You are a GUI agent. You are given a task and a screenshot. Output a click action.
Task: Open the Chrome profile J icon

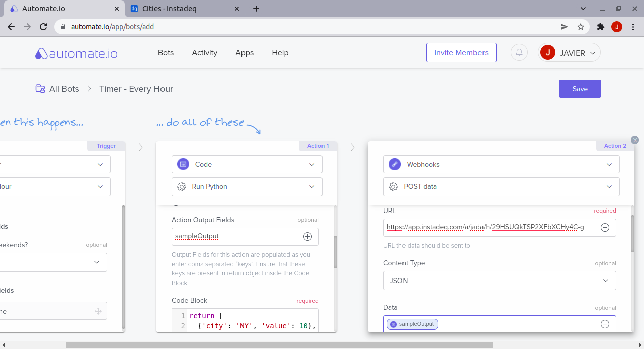617,27
